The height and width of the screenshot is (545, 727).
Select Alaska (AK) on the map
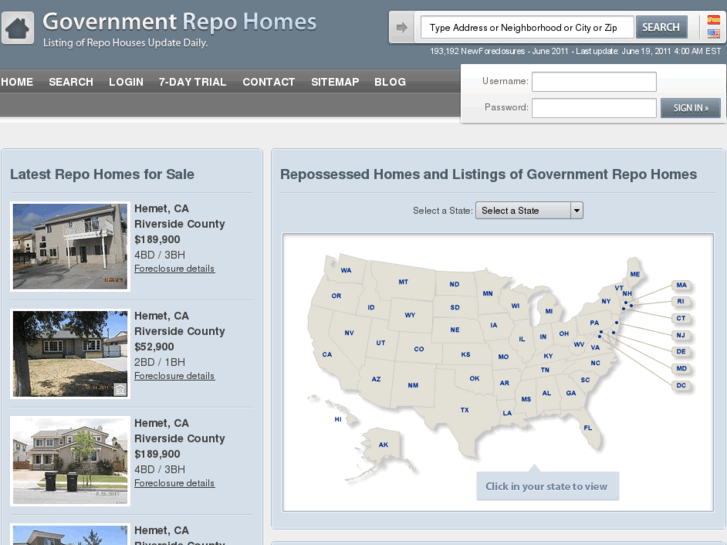tap(383, 445)
